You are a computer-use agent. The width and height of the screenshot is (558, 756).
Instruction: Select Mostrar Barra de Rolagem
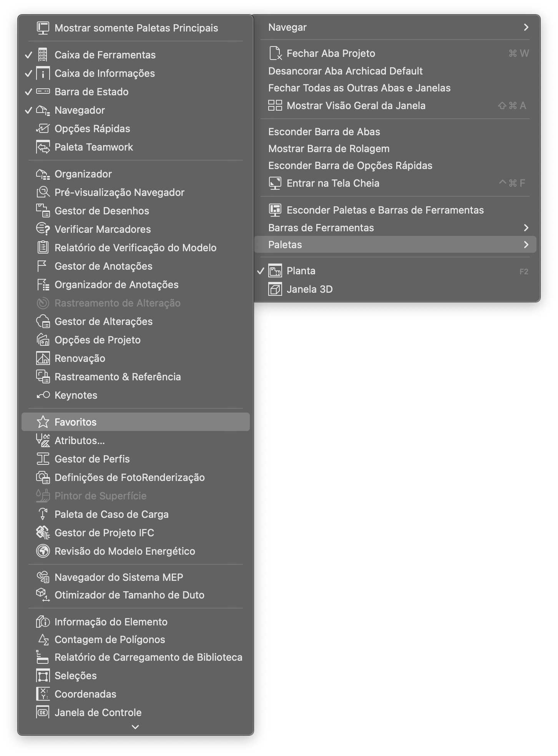pos(395,149)
